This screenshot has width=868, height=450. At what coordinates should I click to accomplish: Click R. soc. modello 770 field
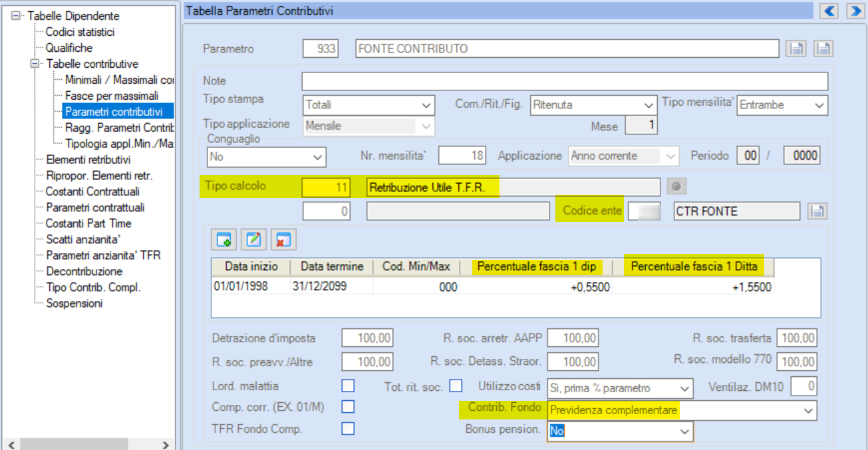[797, 362]
